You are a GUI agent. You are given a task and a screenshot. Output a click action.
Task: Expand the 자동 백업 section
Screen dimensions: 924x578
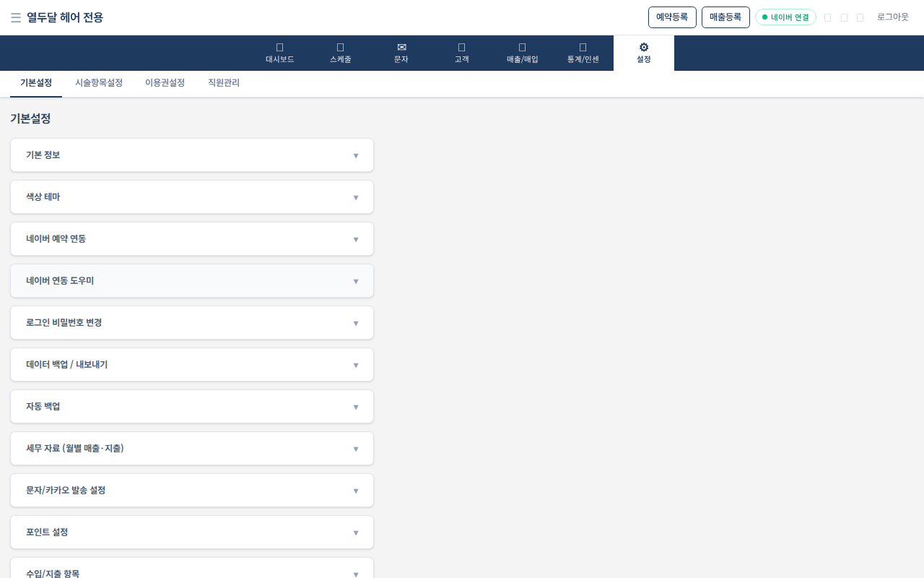pyautogui.click(x=192, y=407)
